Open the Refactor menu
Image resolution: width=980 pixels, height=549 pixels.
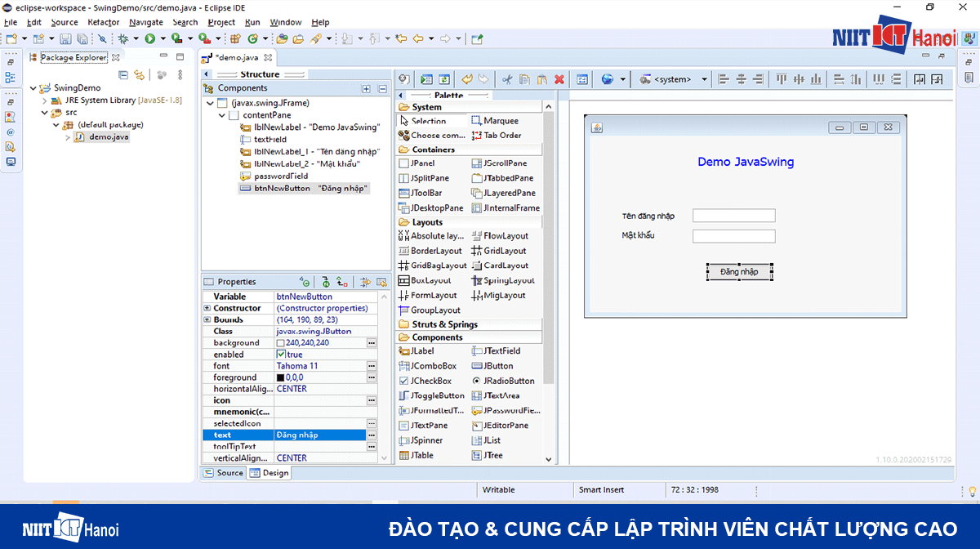pos(103,22)
